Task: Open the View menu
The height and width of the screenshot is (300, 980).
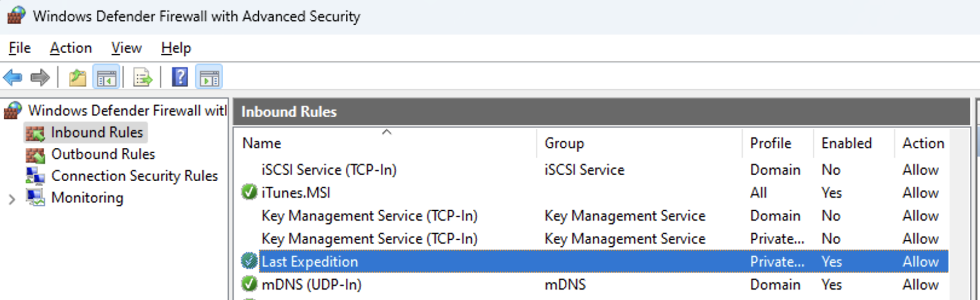Action: click(x=126, y=48)
